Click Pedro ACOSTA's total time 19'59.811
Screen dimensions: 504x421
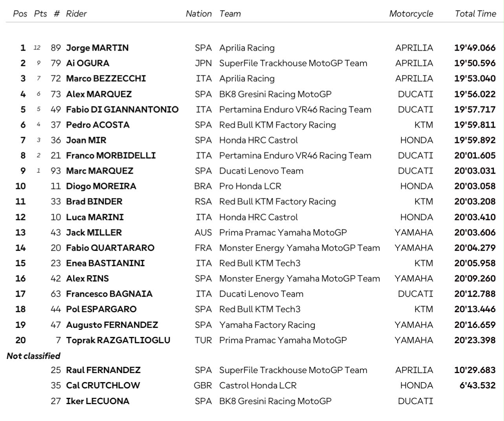point(475,125)
